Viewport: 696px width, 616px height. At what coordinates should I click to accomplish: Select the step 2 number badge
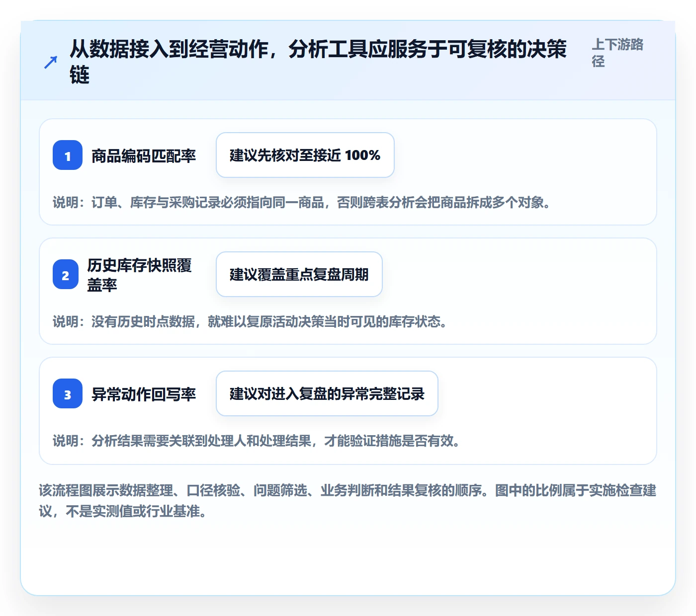(66, 274)
